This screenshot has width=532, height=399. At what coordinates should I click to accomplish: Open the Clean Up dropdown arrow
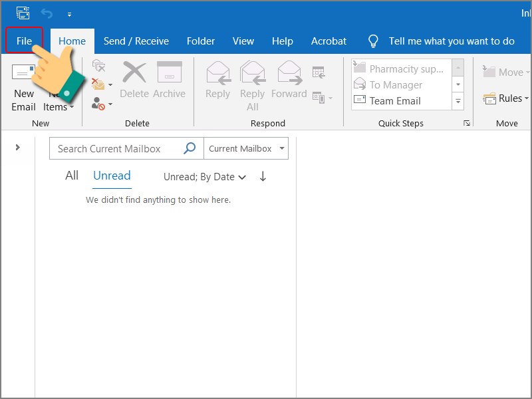click(x=110, y=84)
